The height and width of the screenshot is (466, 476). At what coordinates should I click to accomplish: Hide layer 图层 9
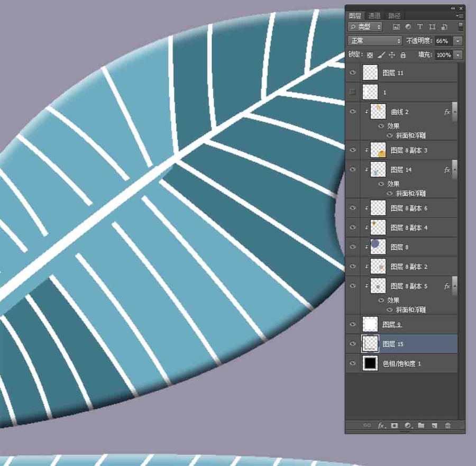(x=353, y=324)
